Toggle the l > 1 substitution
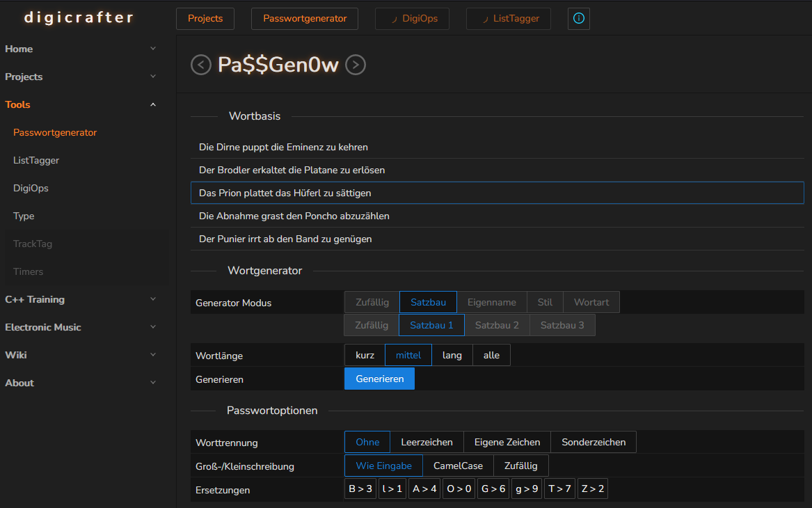 pos(392,489)
